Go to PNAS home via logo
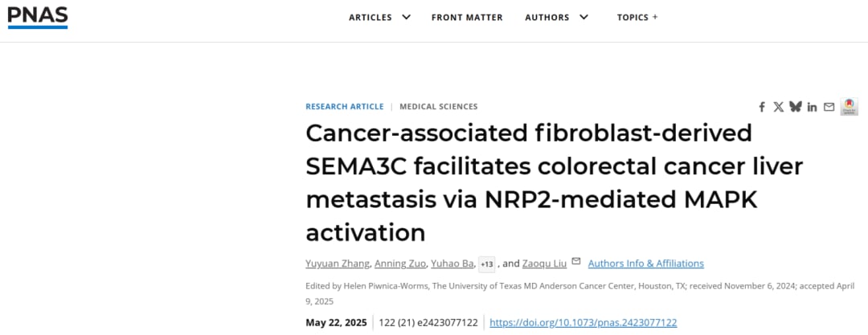 38,17
